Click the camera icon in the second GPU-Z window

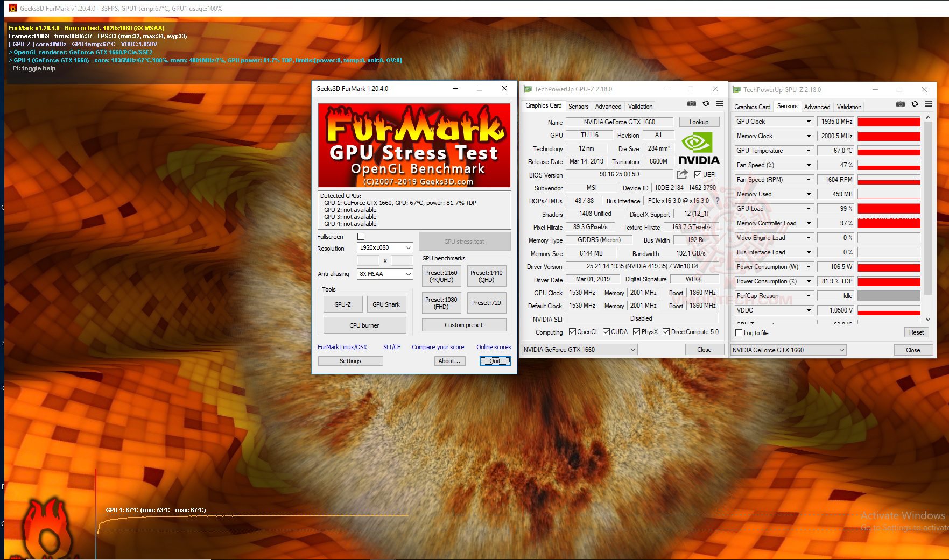tap(901, 104)
